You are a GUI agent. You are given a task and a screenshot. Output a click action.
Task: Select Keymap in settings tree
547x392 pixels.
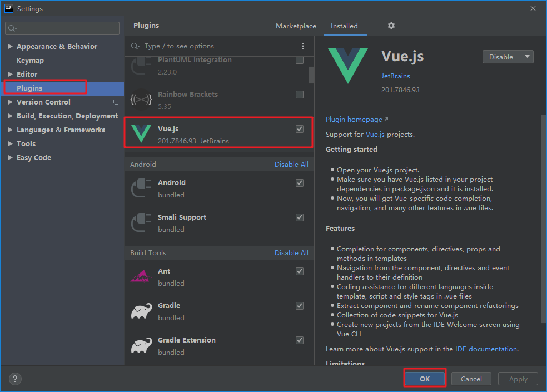pyautogui.click(x=31, y=61)
